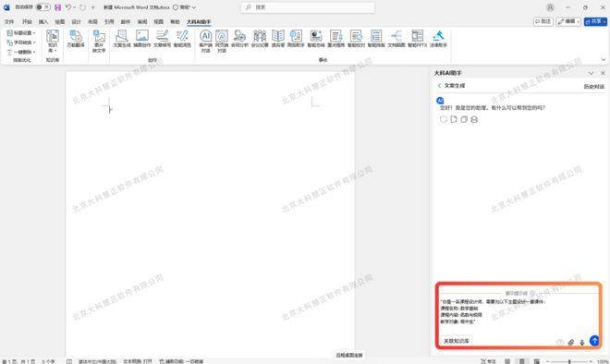Click the 周报助手 weekly report assistant

(x=296, y=39)
